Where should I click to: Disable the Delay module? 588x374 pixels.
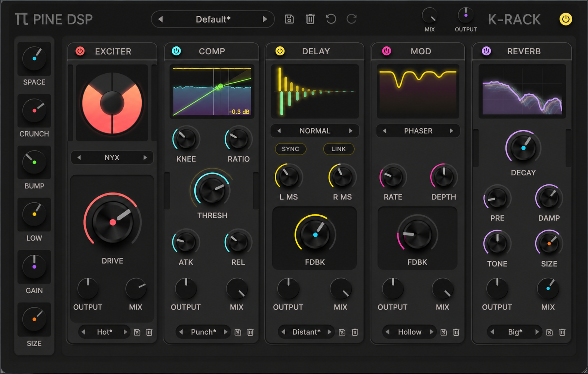pyautogui.click(x=280, y=51)
